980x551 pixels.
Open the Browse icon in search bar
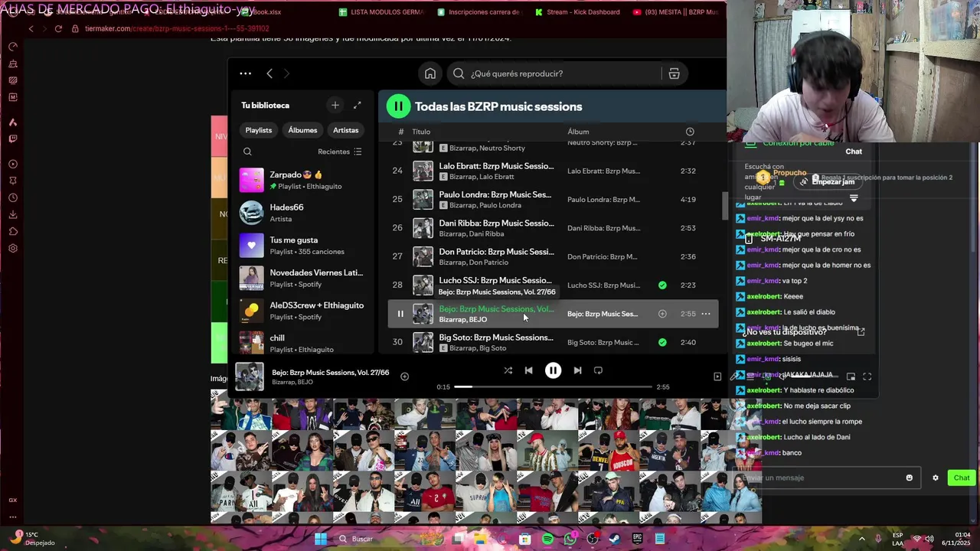[x=674, y=73]
